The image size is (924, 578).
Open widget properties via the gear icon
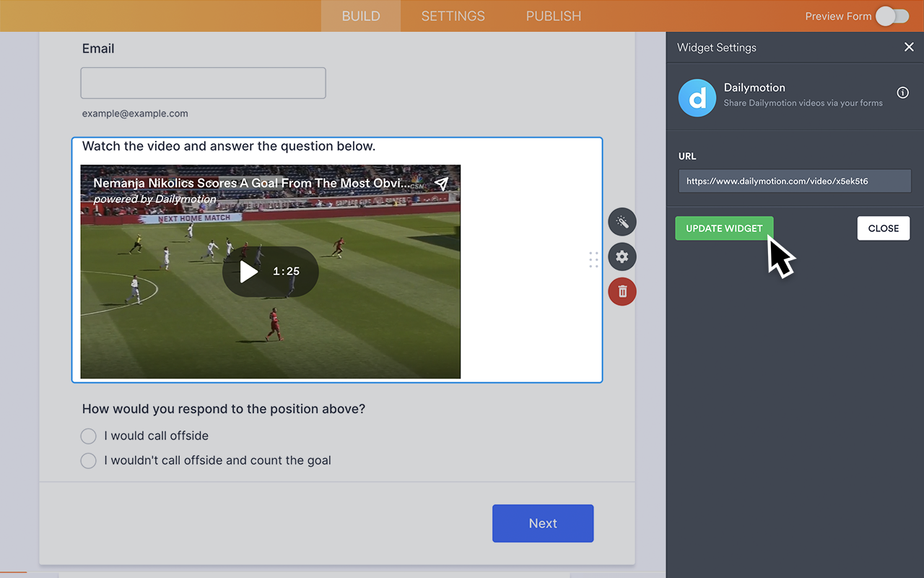pyautogui.click(x=622, y=256)
